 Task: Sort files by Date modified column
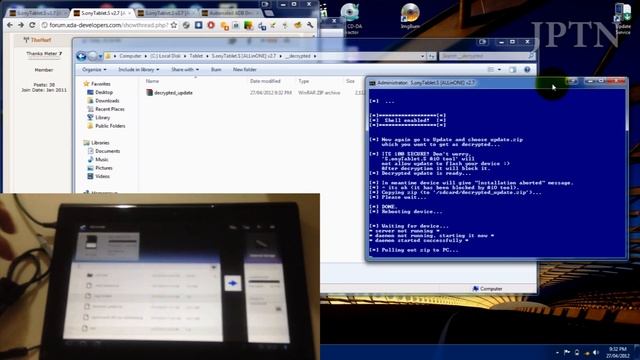[x=265, y=81]
